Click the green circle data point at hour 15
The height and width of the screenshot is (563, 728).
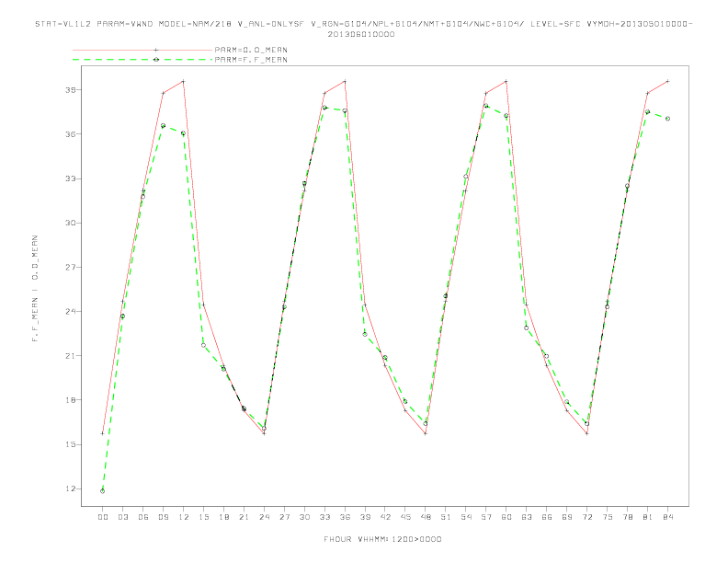click(203, 345)
